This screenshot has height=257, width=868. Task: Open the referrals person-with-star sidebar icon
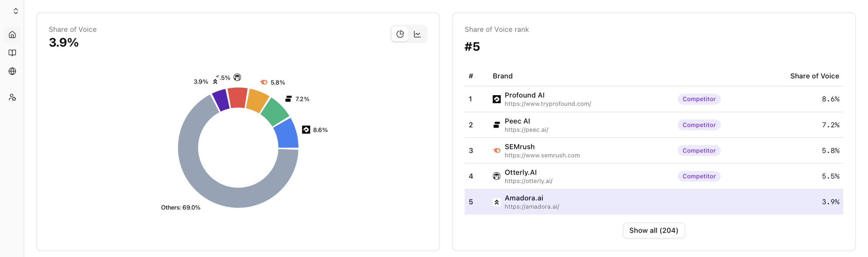tap(12, 98)
